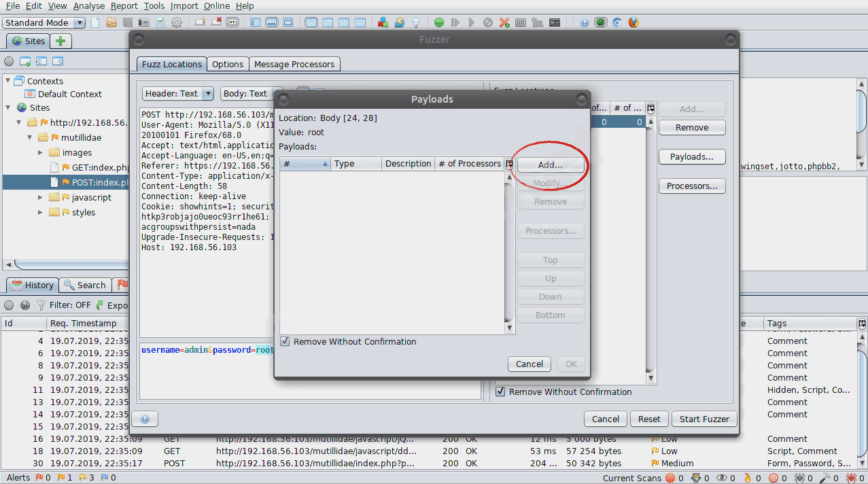Click the history filter funnel icon
The image size is (868, 484).
coord(41,305)
